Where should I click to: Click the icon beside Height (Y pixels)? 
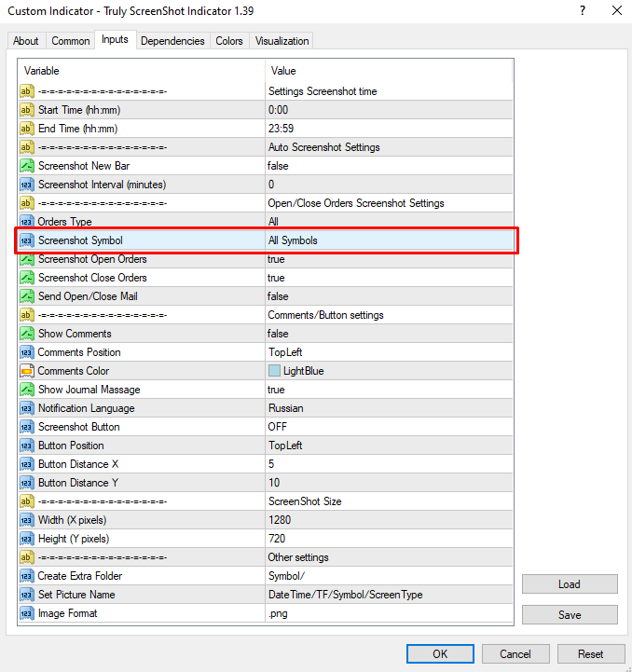point(27,539)
